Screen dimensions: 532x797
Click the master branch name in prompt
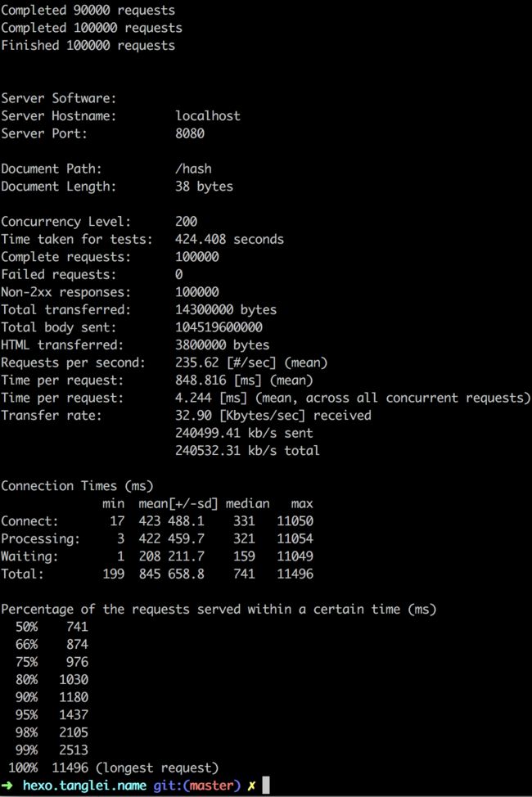(212, 786)
